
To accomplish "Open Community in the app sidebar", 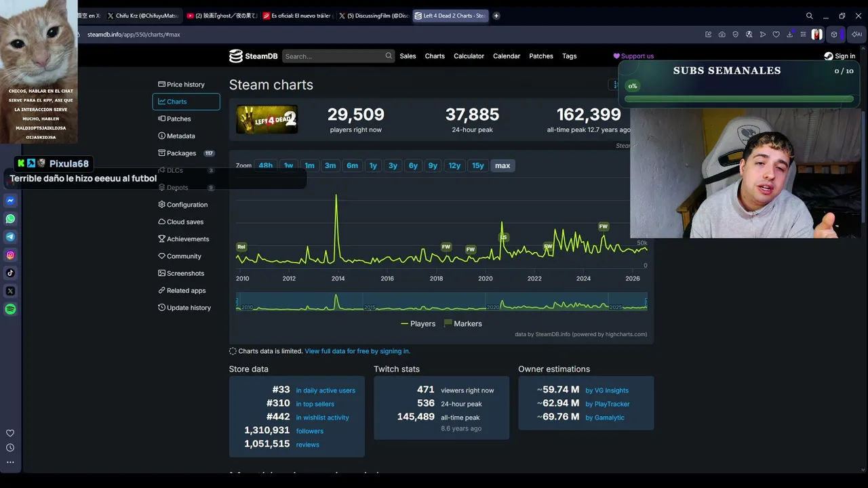I will [x=186, y=256].
